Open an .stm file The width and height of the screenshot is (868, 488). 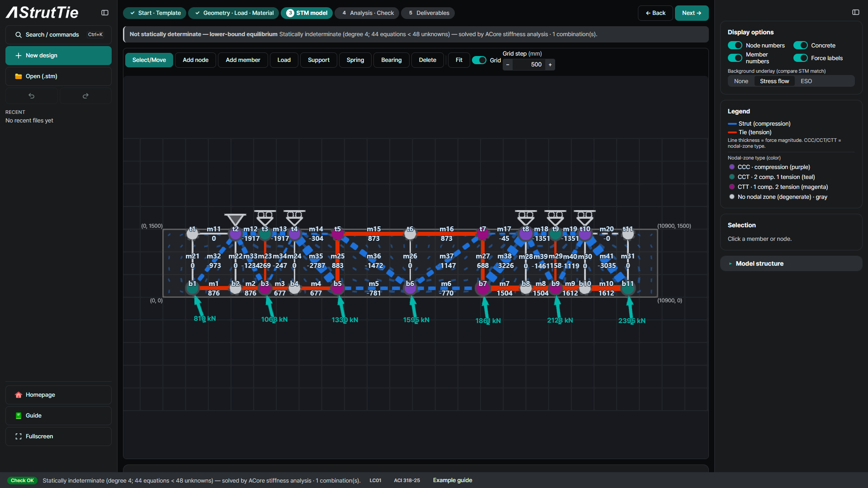point(58,76)
